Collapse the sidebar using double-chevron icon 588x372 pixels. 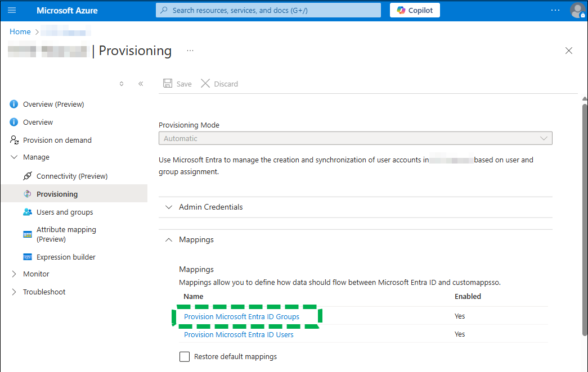(x=141, y=84)
